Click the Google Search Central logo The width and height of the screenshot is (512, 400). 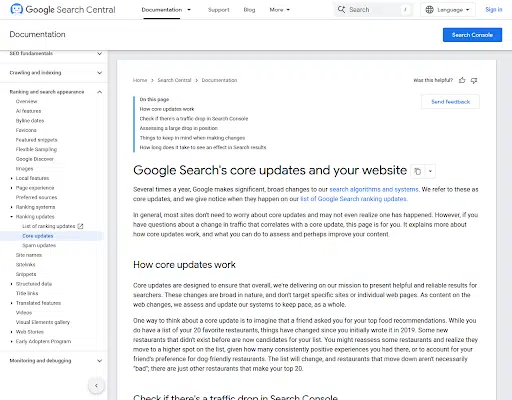(x=63, y=10)
